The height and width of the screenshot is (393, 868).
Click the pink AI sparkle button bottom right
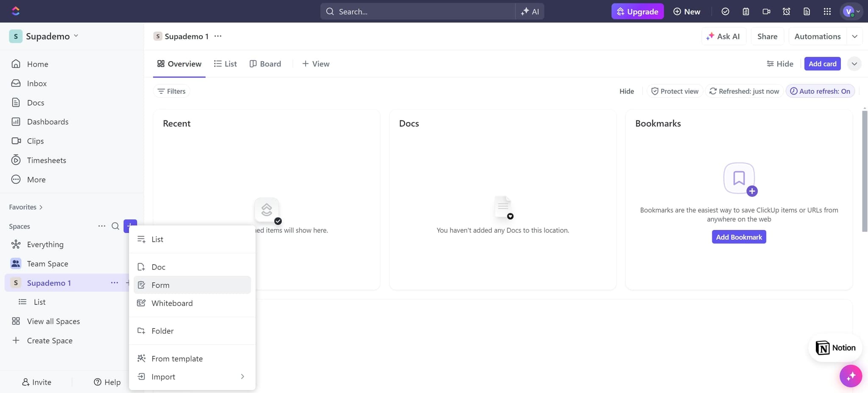[x=850, y=376]
